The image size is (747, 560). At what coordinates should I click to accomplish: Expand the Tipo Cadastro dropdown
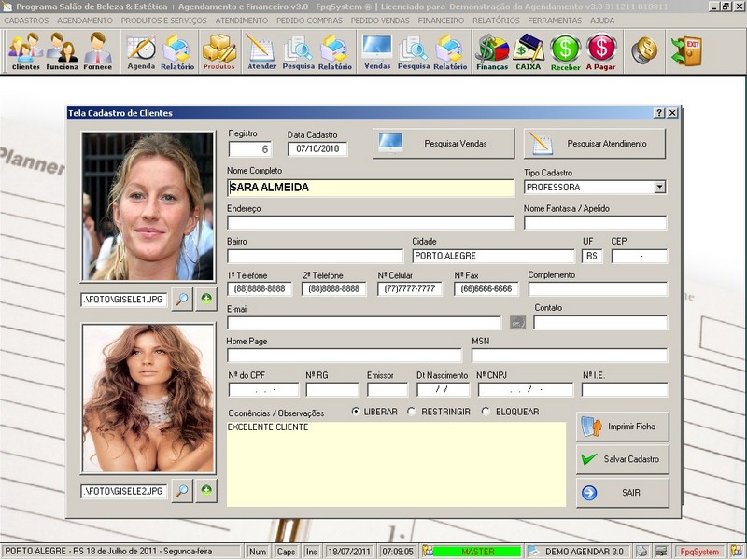point(659,188)
